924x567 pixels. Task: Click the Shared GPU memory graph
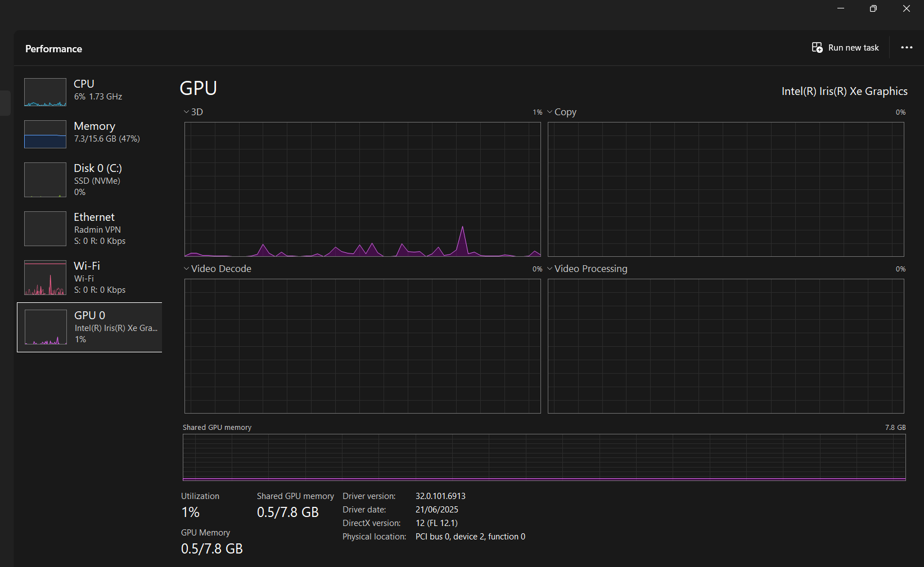tap(544, 457)
